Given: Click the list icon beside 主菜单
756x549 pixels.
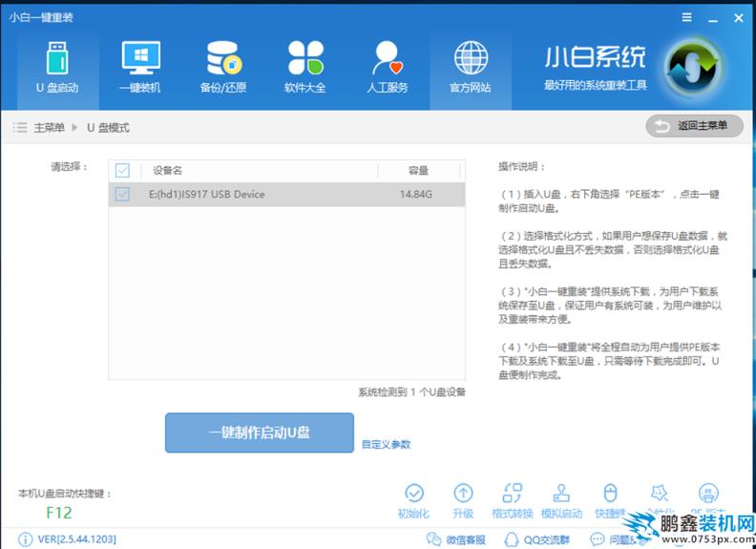Looking at the screenshot, I should (x=20, y=128).
